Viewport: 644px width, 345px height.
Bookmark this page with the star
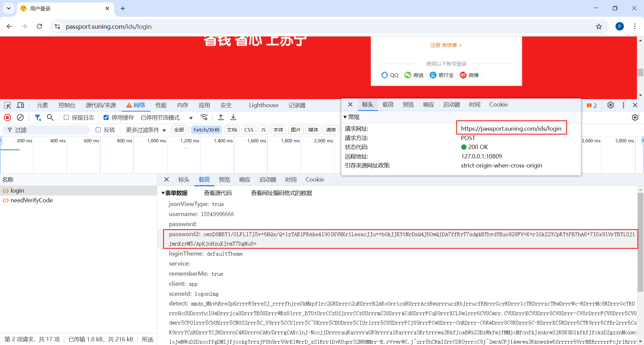click(599, 26)
